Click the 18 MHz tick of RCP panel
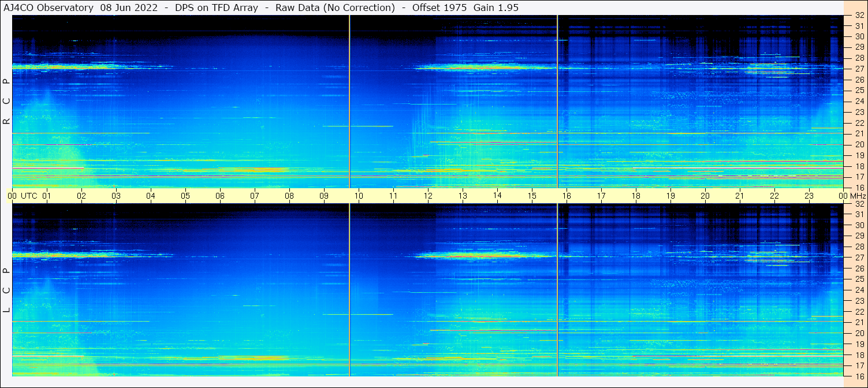 pos(859,166)
